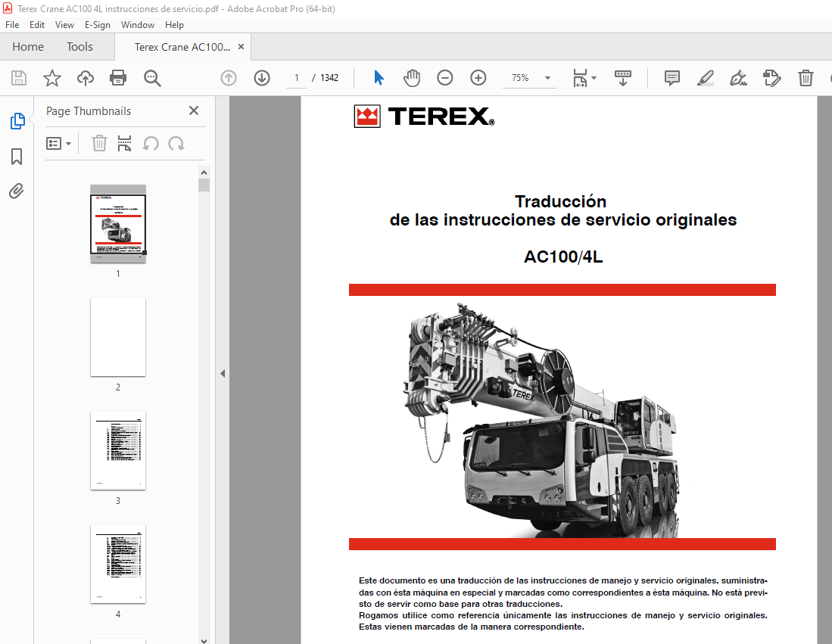
Task: Click the Save file icon
Action: coord(19,78)
